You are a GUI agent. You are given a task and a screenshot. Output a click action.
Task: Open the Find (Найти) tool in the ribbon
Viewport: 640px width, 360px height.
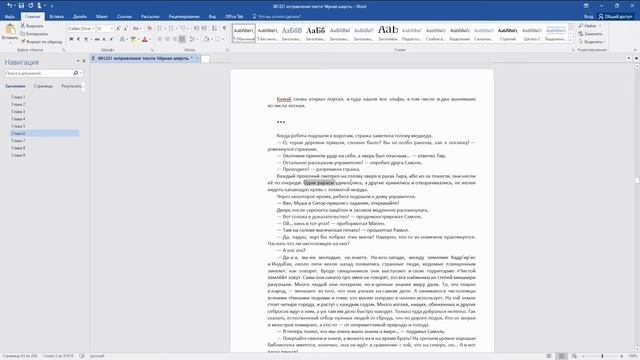587,26
